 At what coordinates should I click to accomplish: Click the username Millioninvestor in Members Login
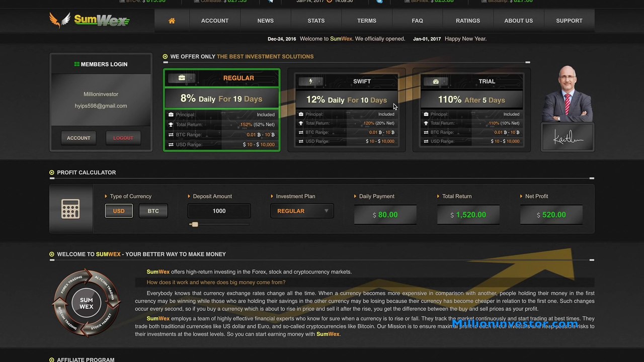point(101,94)
